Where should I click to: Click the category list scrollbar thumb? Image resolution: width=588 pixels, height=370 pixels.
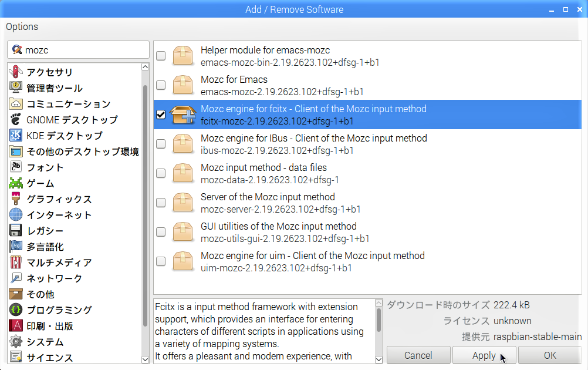[146, 206]
